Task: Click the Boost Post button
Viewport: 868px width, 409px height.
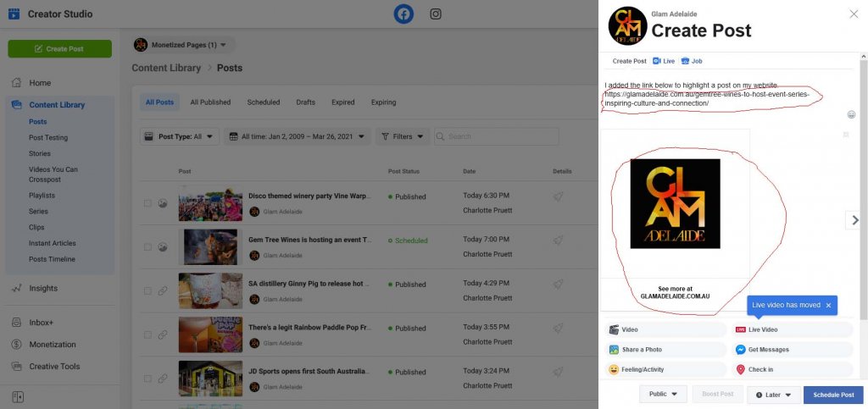Action: [x=717, y=394]
